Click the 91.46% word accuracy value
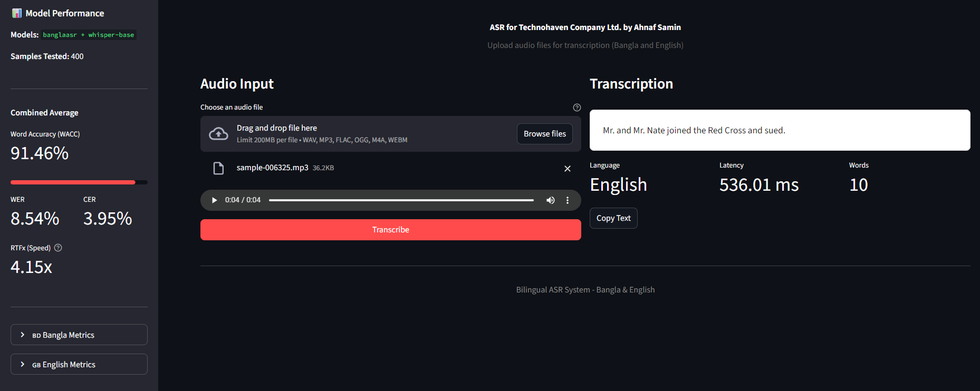The height and width of the screenshot is (391, 980). (40, 153)
